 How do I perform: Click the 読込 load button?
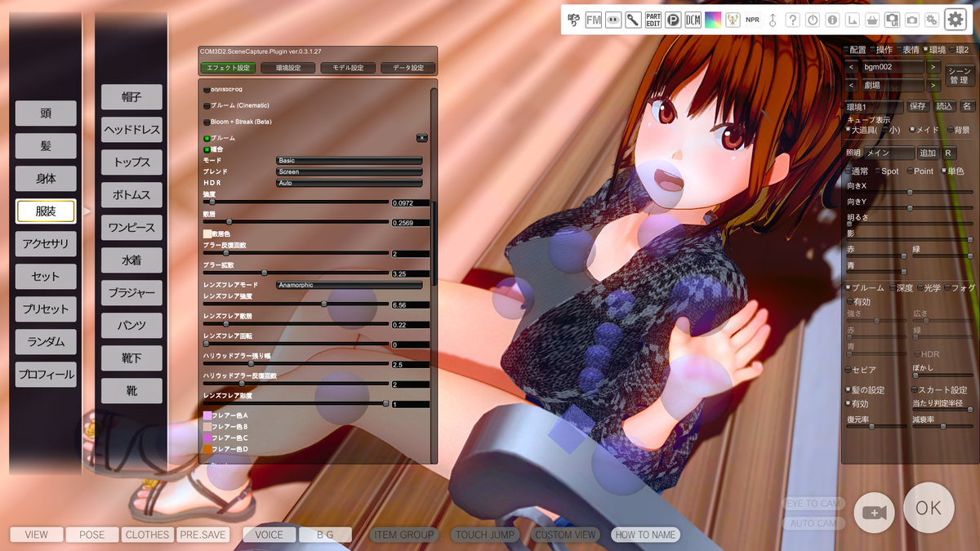[x=944, y=106]
